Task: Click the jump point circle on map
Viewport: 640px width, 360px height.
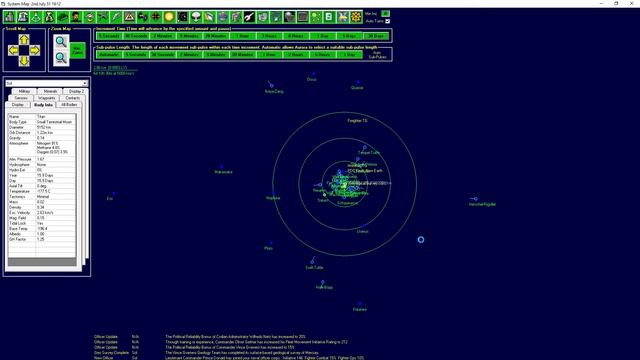Action: click(420, 240)
